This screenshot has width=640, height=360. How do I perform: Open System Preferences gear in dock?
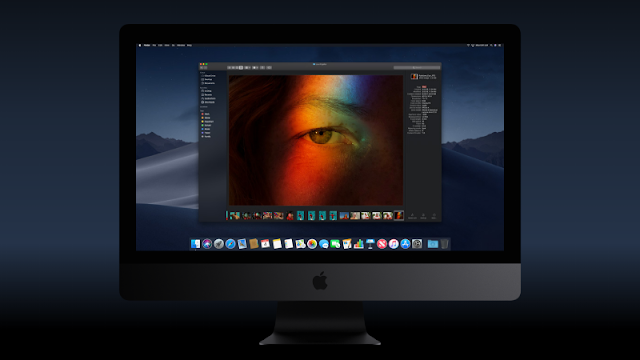pyautogui.click(x=417, y=244)
